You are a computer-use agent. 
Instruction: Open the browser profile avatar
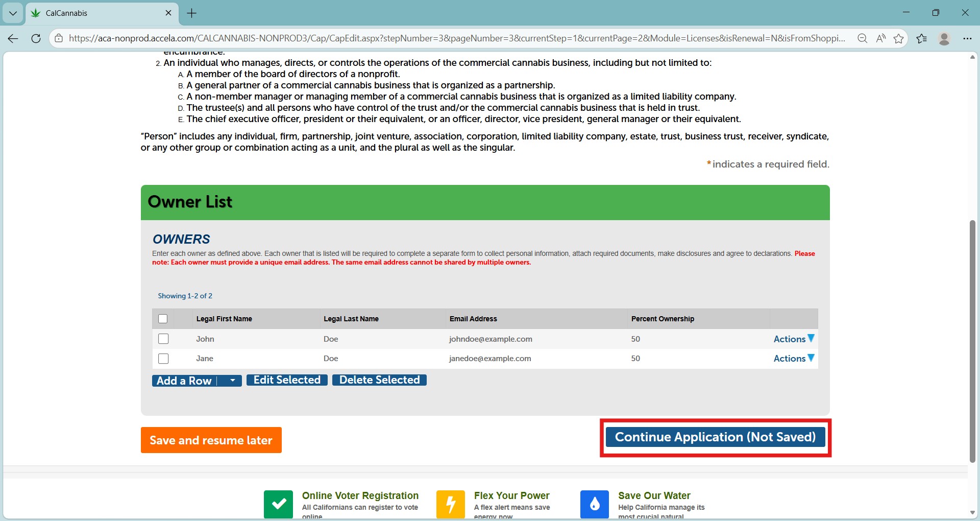[x=944, y=38]
